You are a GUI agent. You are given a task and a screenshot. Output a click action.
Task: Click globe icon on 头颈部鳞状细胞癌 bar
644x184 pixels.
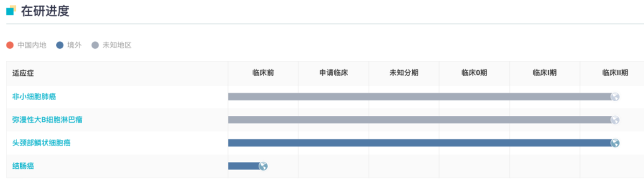point(615,143)
